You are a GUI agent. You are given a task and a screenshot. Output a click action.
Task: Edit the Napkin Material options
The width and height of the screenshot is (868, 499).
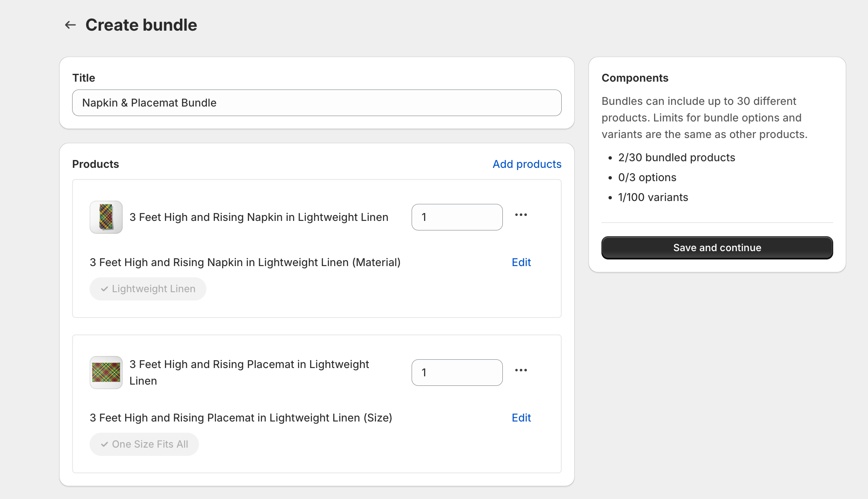point(521,262)
